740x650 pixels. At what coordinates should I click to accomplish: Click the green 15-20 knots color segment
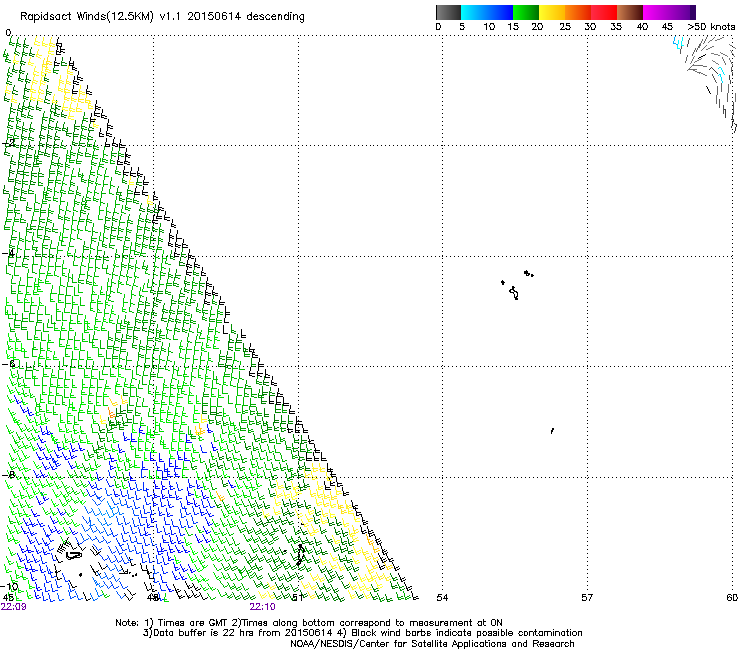(526, 12)
